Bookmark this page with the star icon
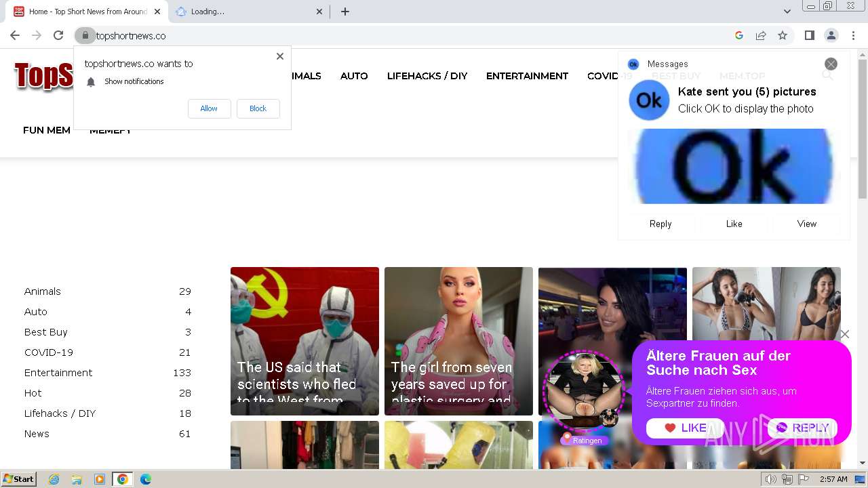 click(783, 35)
